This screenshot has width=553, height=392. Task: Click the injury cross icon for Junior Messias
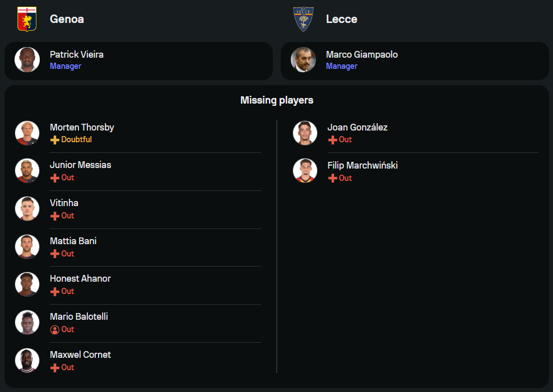tap(55, 178)
